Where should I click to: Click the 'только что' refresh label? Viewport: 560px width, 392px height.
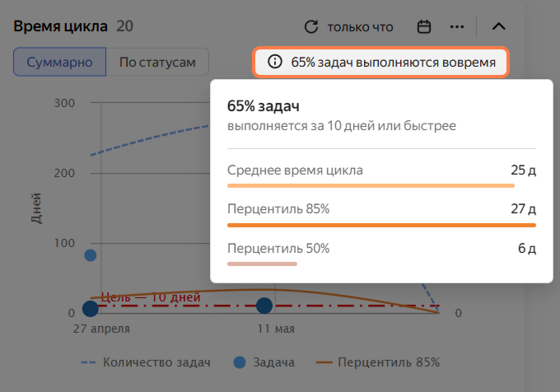click(x=360, y=27)
